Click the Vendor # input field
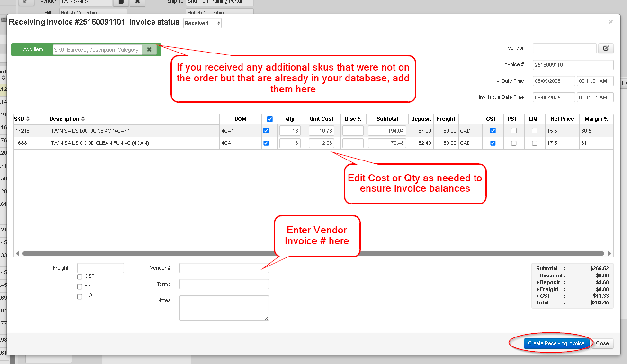 coord(224,268)
